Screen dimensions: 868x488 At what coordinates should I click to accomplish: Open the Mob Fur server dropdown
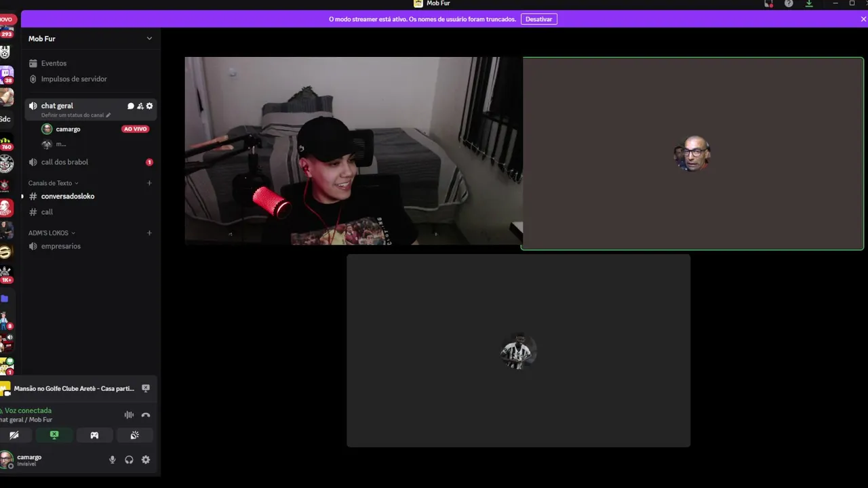pos(149,39)
